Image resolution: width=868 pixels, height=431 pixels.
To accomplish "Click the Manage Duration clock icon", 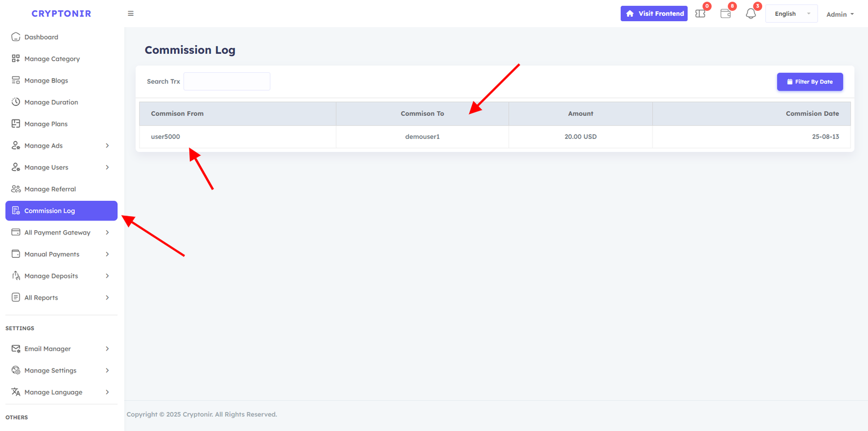I will tap(16, 102).
